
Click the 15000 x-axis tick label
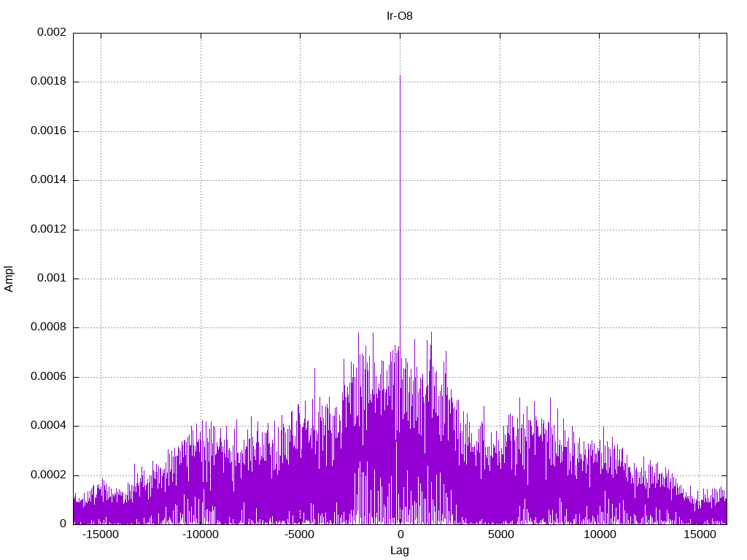pos(700,534)
